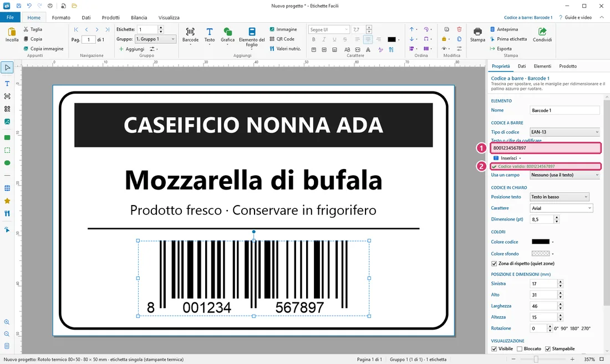The image size is (610, 364).
Task: Click the Colore codice black swatch
Action: pyautogui.click(x=540, y=242)
